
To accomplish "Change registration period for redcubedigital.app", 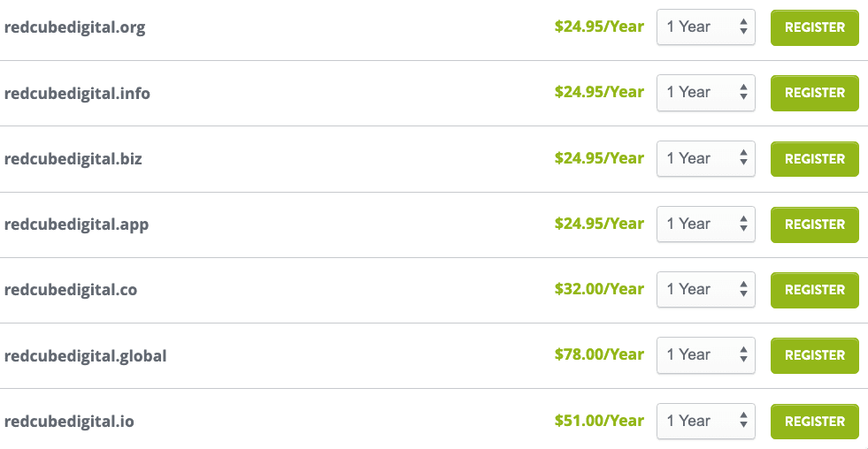I will [705, 224].
